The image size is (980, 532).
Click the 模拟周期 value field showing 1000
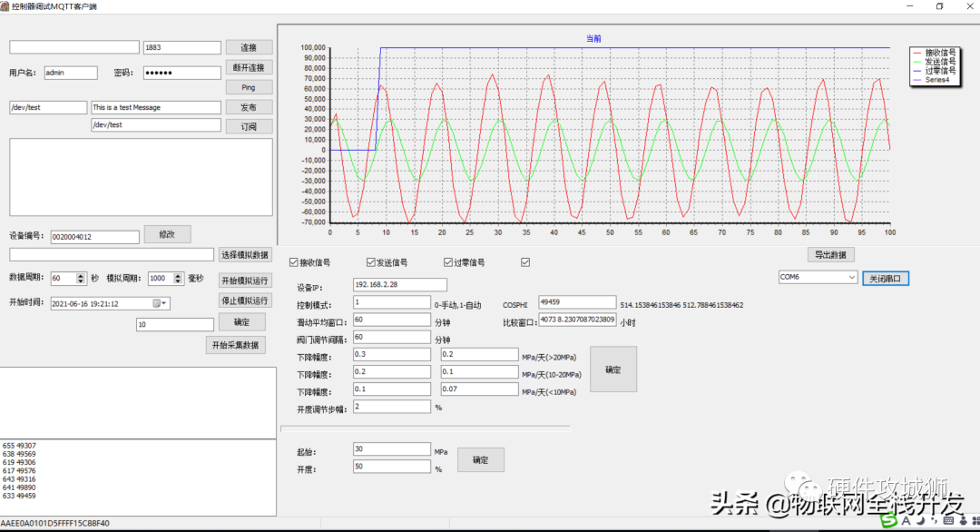tap(161, 278)
